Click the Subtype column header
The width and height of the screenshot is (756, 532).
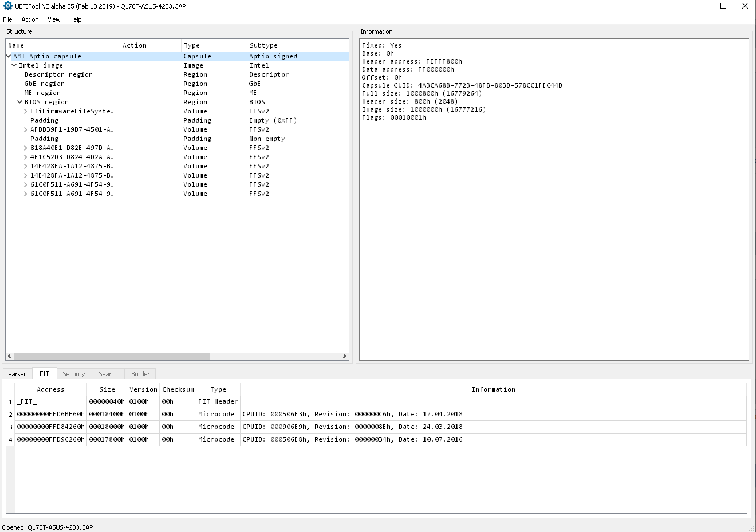298,45
